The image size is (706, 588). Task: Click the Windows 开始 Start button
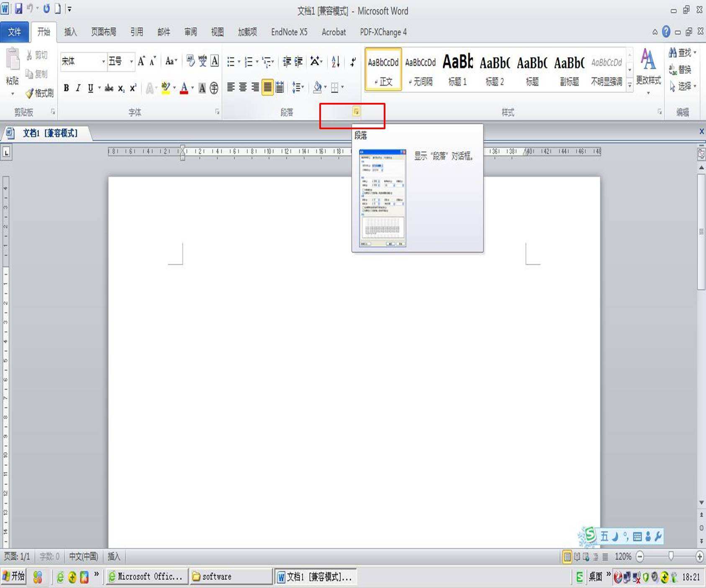pyautogui.click(x=14, y=577)
